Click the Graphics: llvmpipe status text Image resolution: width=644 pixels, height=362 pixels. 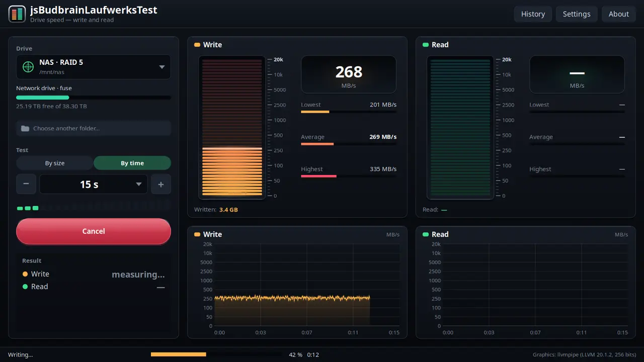click(584, 355)
